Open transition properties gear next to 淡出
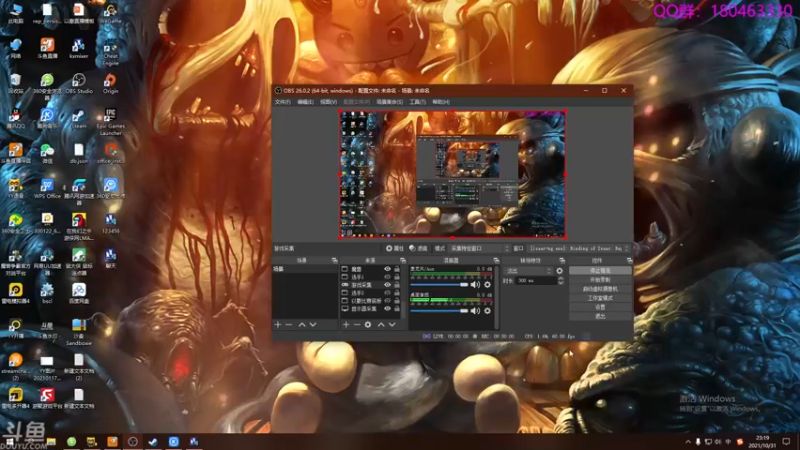This screenshot has width=800, height=450. coord(560,271)
